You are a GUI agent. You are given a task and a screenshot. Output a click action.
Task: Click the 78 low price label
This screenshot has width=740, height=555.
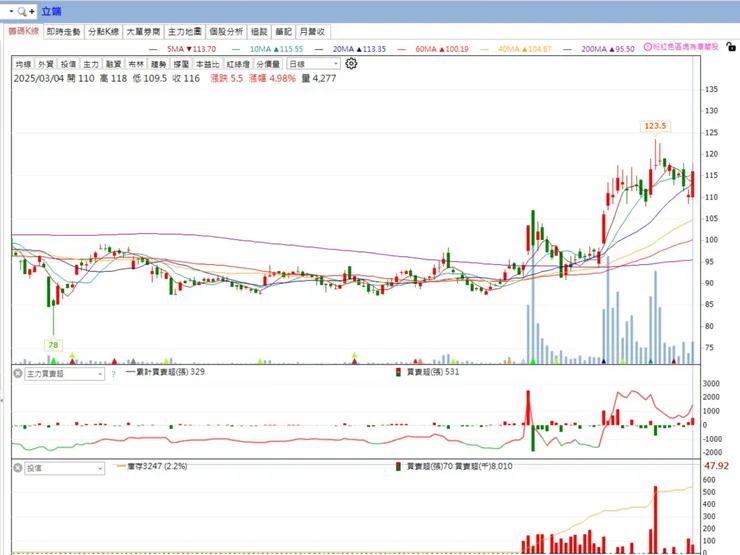coord(53,345)
